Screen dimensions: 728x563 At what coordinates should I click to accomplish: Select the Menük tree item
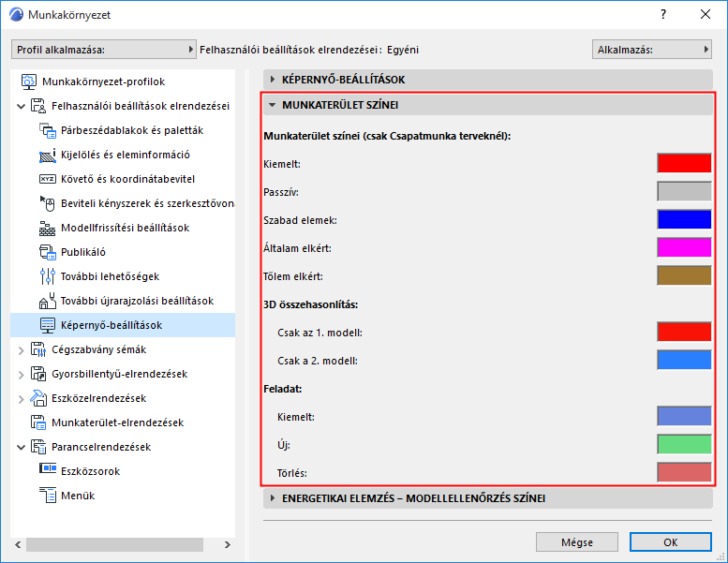[x=78, y=496]
